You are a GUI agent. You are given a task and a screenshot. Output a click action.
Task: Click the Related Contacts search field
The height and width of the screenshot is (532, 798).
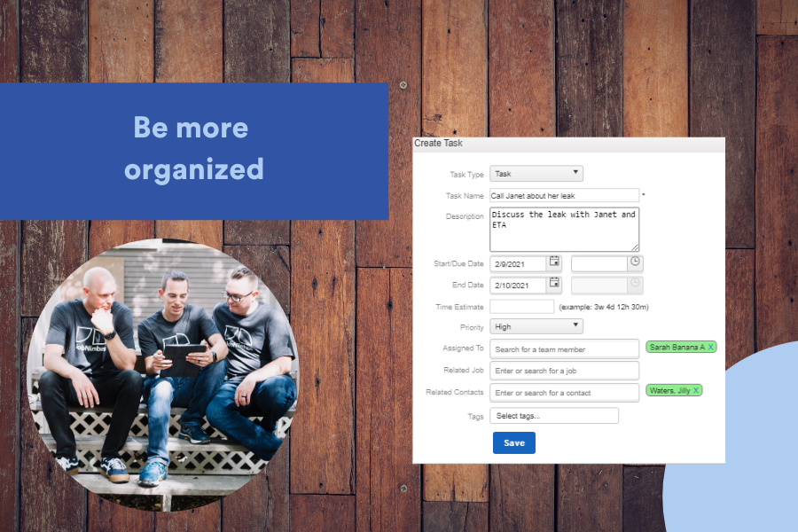pyautogui.click(x=564, y=392)
